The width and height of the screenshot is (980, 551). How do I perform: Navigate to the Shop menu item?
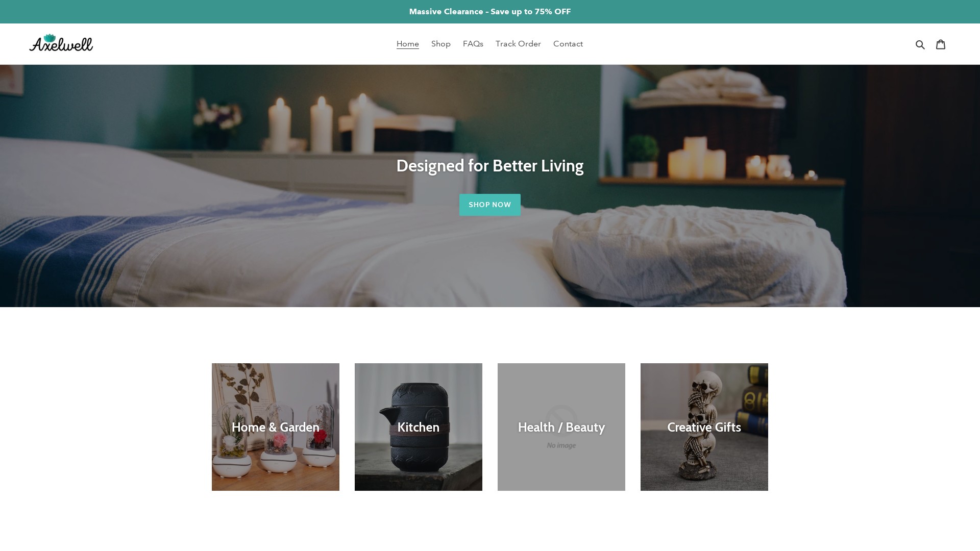[441, 44]
